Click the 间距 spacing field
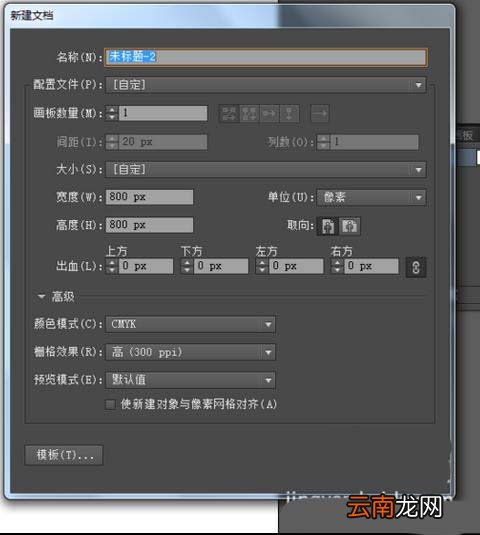This screenshot has width=480, height=535. tap(163, 142)
